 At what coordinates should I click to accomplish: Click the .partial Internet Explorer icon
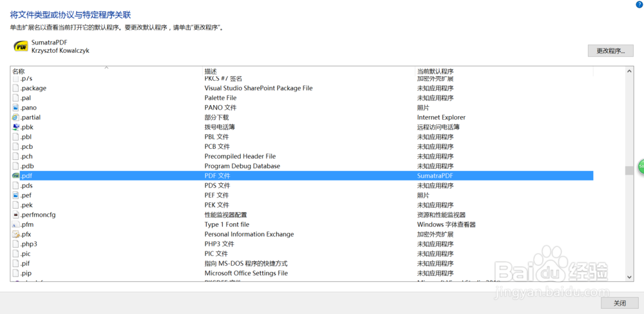point(15,117)
